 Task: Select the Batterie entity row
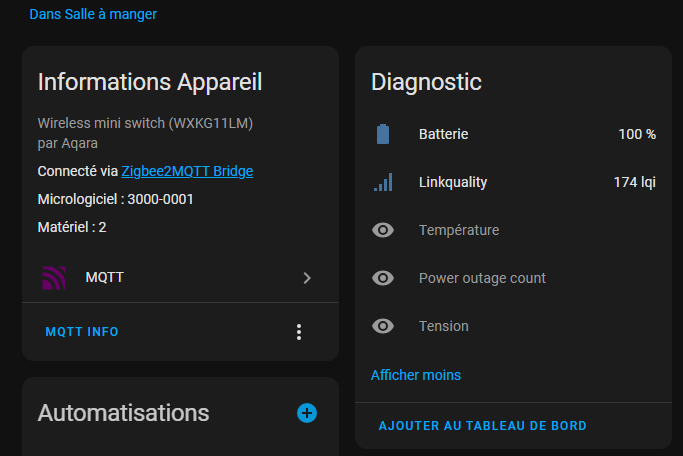(514, 134)
